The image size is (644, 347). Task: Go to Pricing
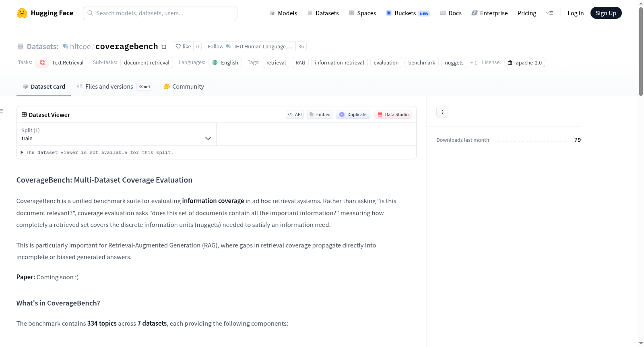[527, 13]
